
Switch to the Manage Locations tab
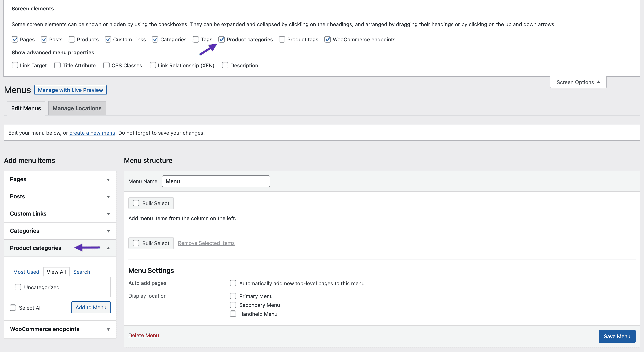pos(77,108)
